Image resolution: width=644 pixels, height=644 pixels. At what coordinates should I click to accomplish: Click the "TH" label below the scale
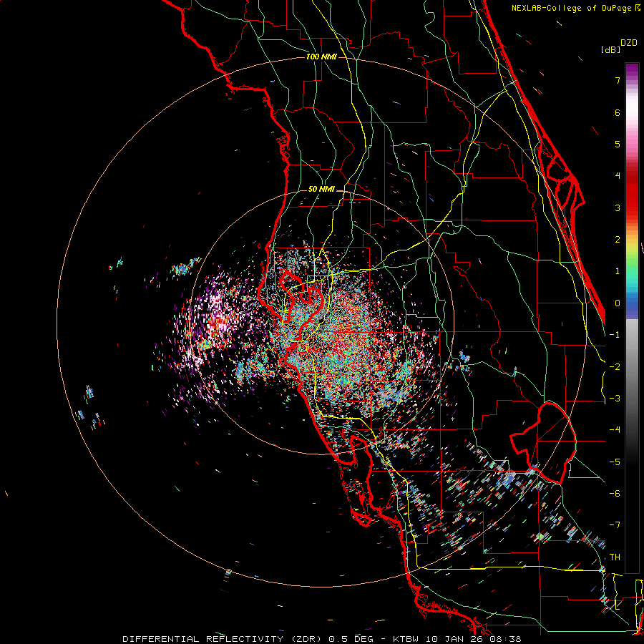click(x=615, y=557)
